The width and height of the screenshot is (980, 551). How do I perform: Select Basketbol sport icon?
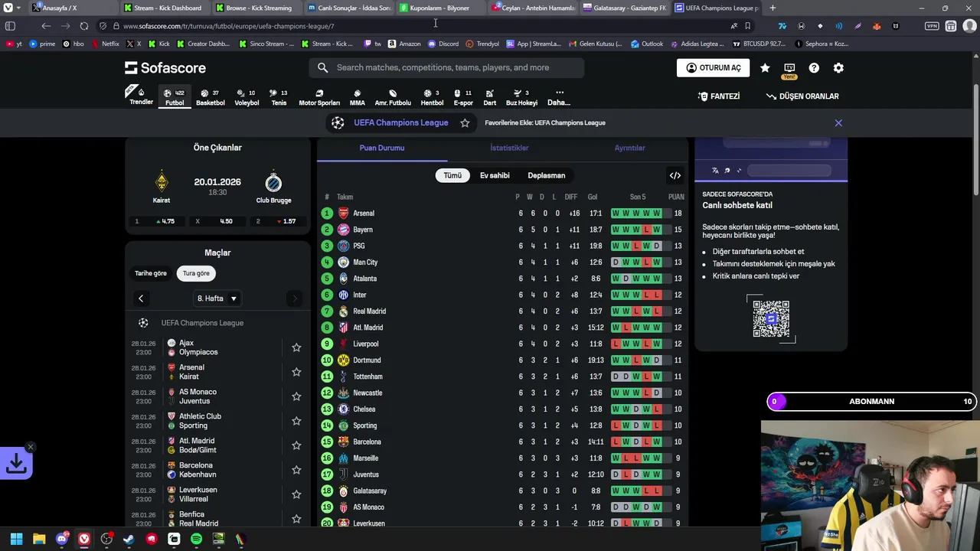coord(211,97)
